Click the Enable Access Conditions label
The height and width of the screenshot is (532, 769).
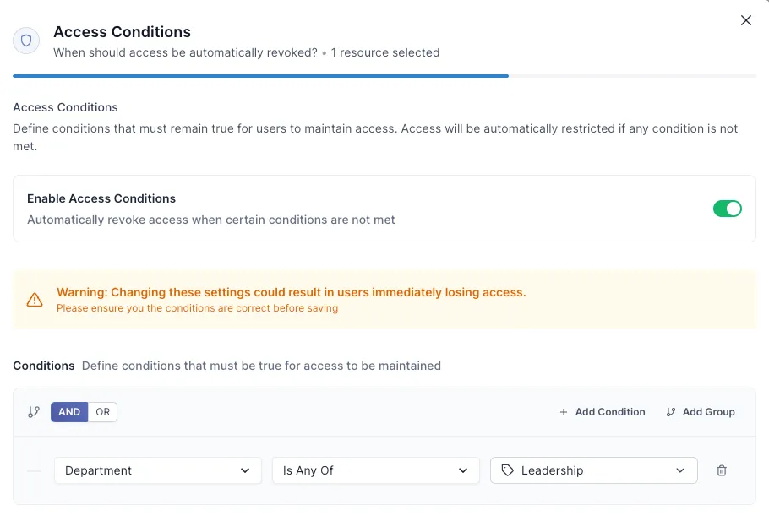coord(101,198)
